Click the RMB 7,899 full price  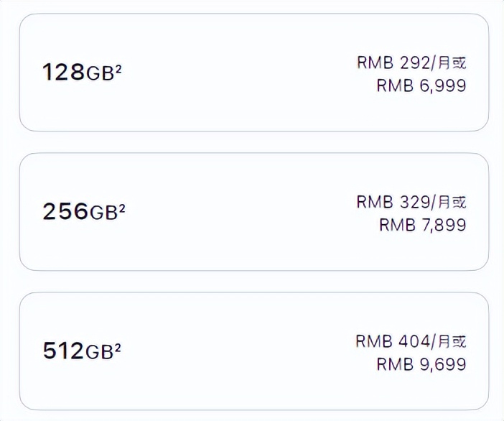coord(421,226)
